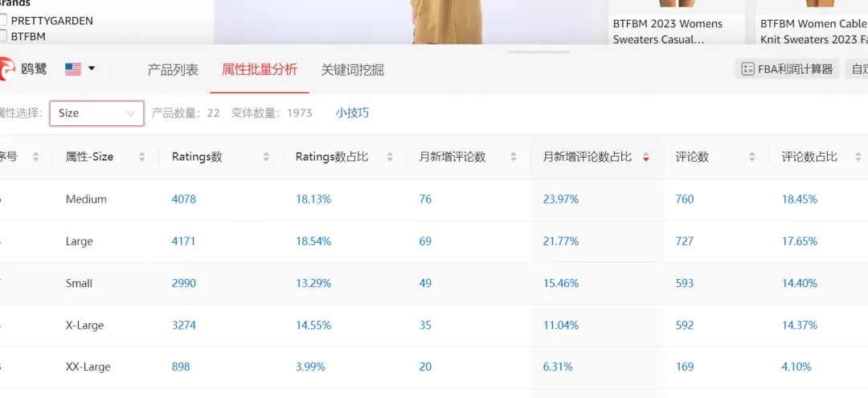The image size is (868, 398).
Task: Sort by 属性-Size column arrows
Action: [x=141, y=158]
